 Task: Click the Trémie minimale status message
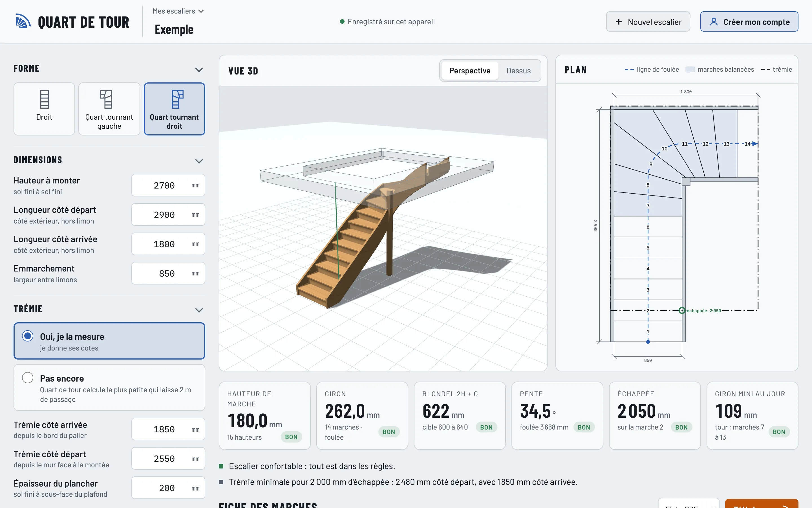point(403,482)
